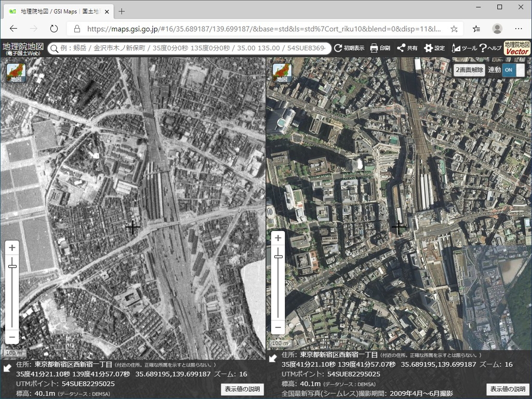Select the 地理院地図 / GSI Maps tab
Image resolution: width=532 pixels, height=399 pixels.
click(59, 11)
